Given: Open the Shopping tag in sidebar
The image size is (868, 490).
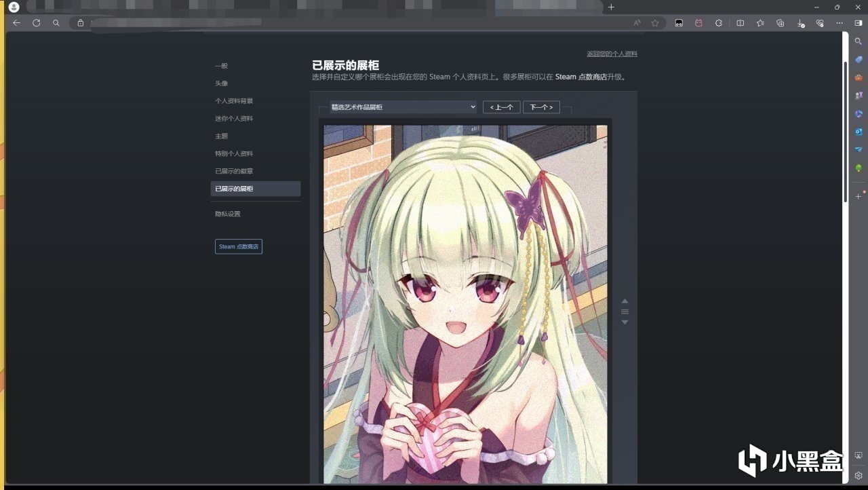Looking at the screenshot, I should (859, 60).
